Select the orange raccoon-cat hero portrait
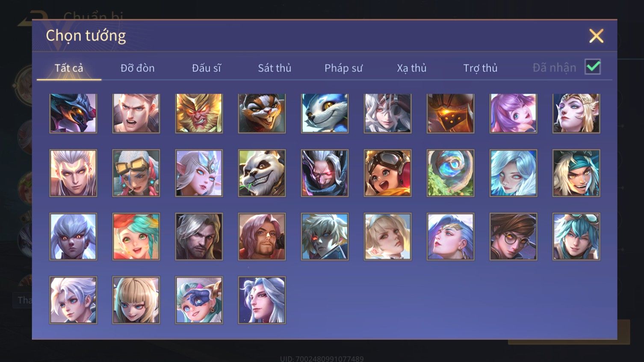The image size is (644, 362). (262, 113)
